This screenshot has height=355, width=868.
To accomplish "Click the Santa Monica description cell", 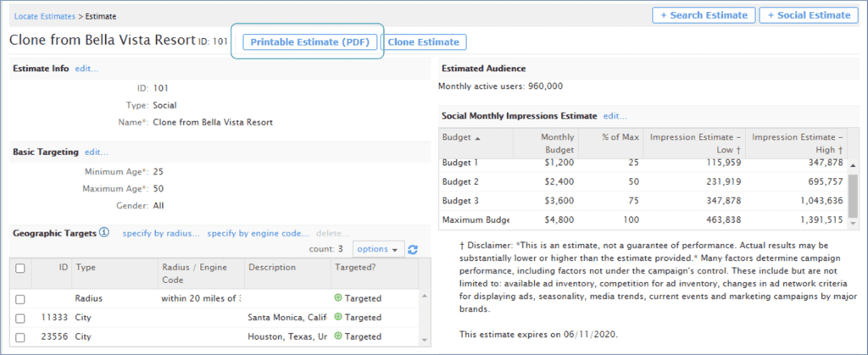I will point(287,318).
